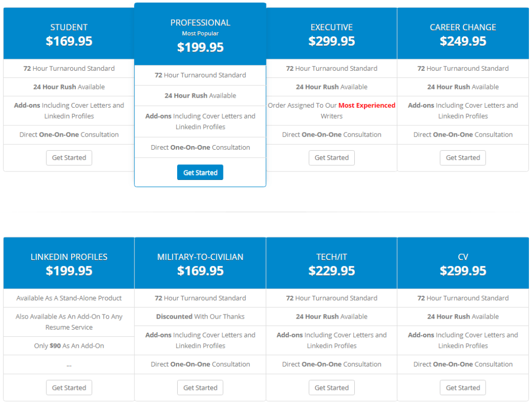The height and width of the screenshot is (406, 532).
Task: Select the LinkedIn Profiles $199.95 header
Action: [69, 263]
